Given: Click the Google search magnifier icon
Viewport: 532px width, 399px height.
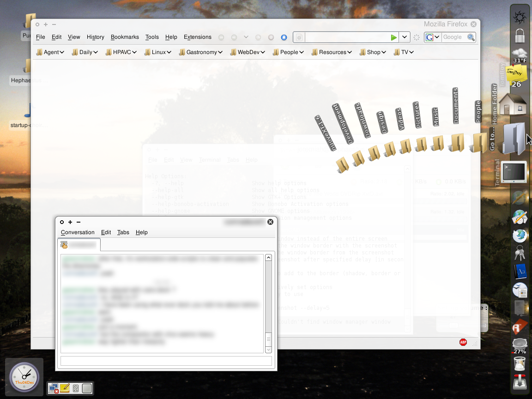Looking at the screenshot, I should (x=471, y=37).
